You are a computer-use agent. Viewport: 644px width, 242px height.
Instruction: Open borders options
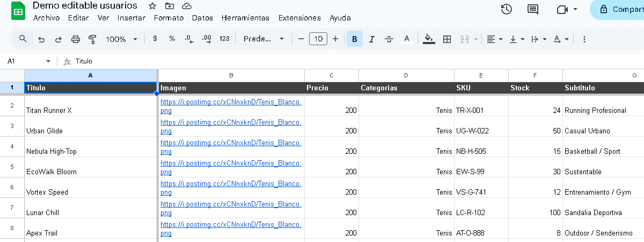pyautogui.click(x=447, y=39)
